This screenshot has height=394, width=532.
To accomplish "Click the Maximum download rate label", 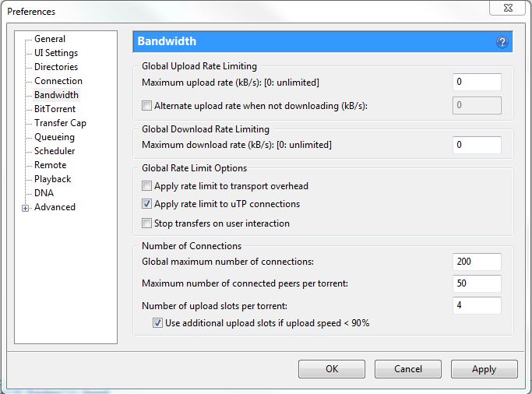I will point(237,145).
